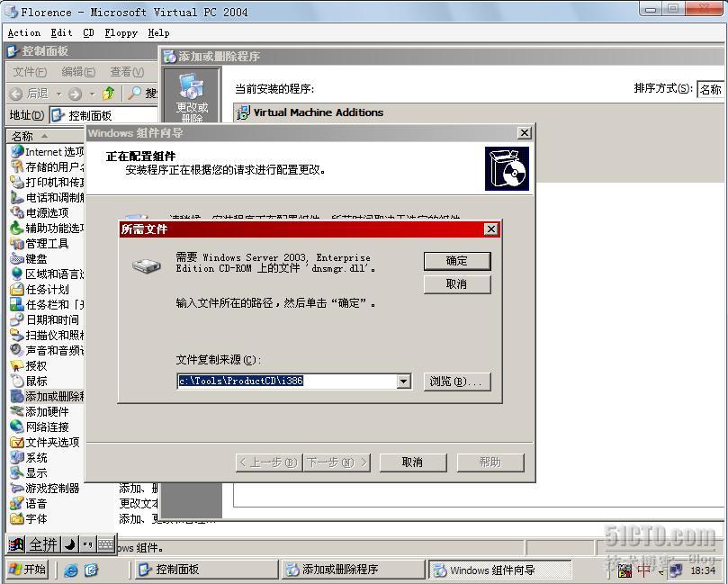Click the 后退 back arrow icon
This screenshot has height=584, width=728.
[x=16, y=94]
